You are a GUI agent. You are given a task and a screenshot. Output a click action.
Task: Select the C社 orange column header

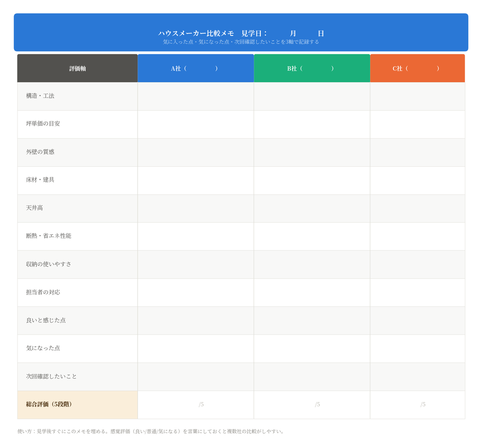pos(418,68)
